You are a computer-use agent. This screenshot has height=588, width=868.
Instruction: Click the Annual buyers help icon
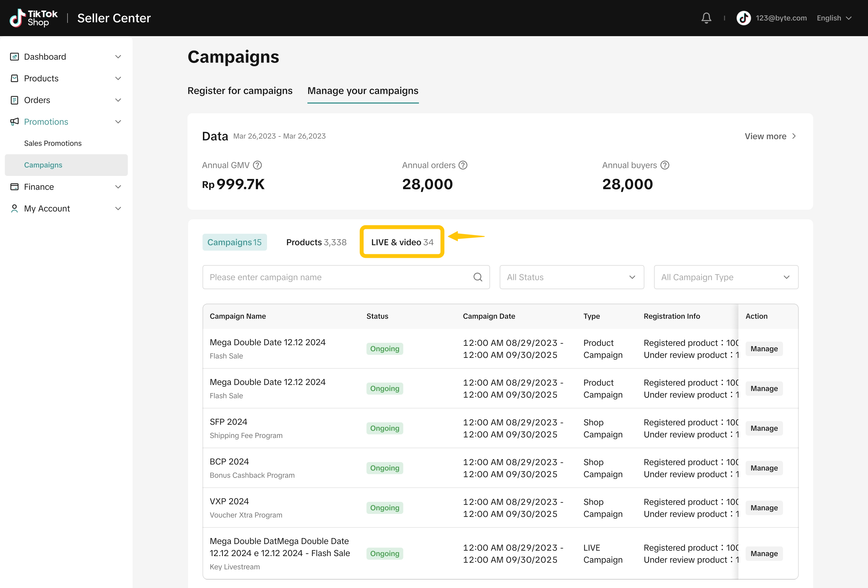coord(665,165)
